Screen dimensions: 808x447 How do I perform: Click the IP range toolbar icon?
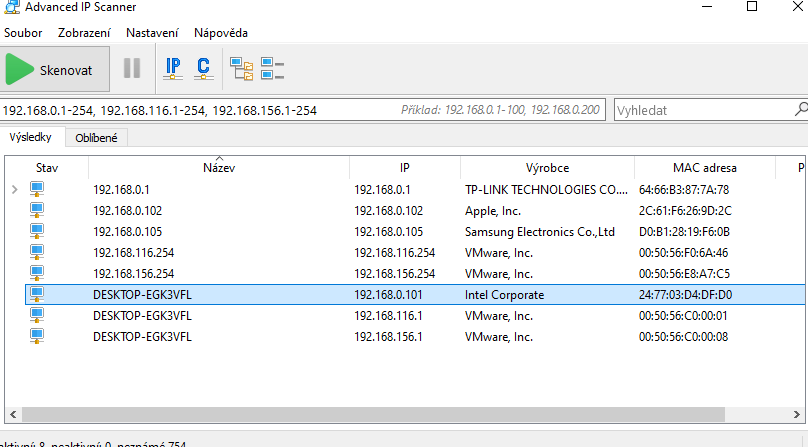pos(173,68)
